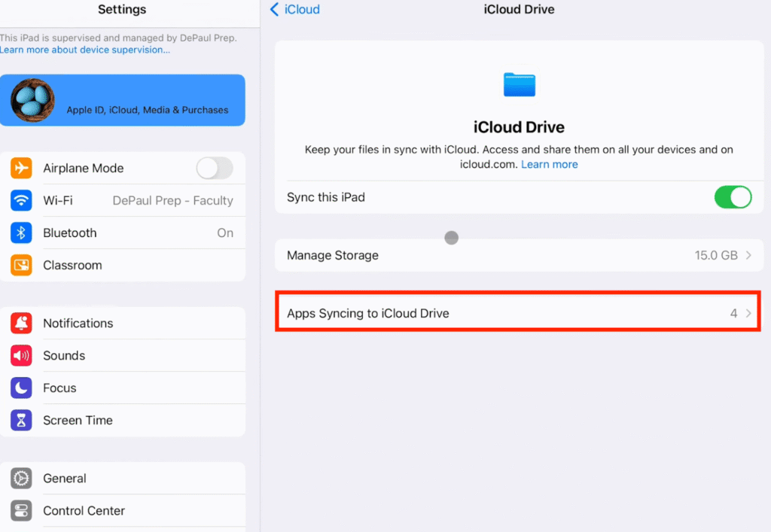Open the Screen Time settings row

click(x=123, y=421)
